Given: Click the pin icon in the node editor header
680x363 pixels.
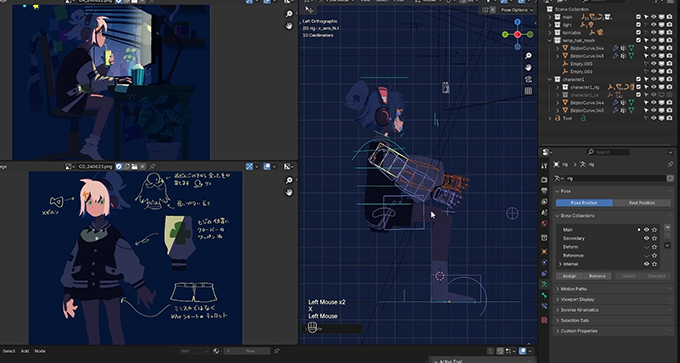Looking at the screenshot, I should pos(276,351).
